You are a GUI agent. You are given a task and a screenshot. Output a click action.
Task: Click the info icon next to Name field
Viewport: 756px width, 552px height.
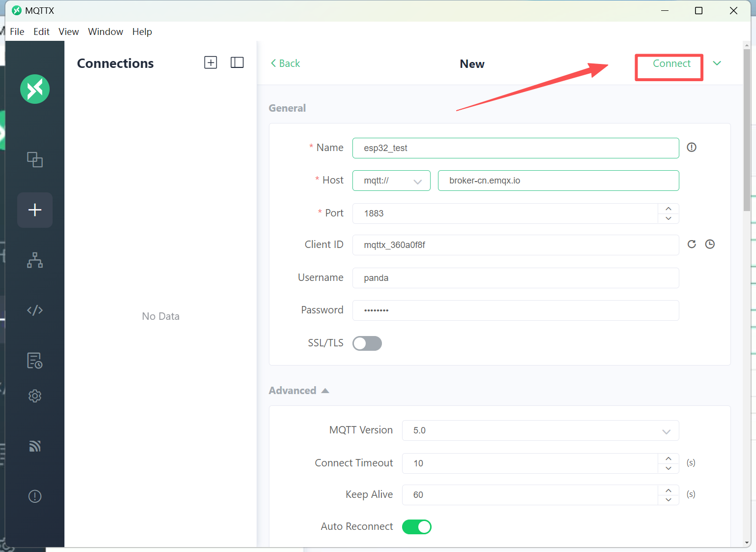[692, 147]
